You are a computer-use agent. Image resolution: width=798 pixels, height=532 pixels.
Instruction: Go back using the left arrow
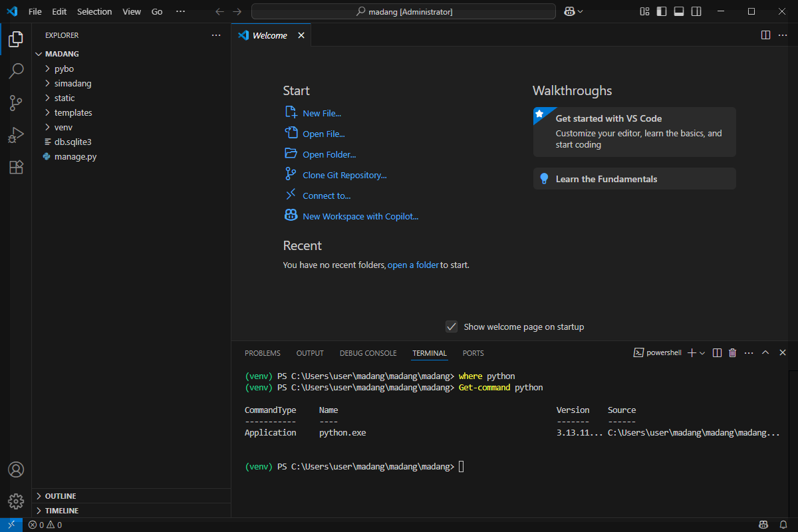pyautogui.click(x=220, y=11)
